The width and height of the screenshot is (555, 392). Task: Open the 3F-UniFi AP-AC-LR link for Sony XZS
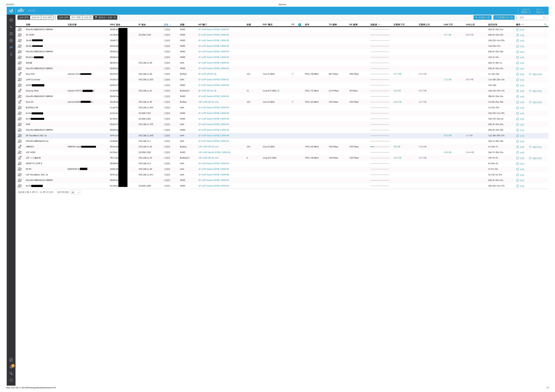pyautogui.click(x=207, y=74)
